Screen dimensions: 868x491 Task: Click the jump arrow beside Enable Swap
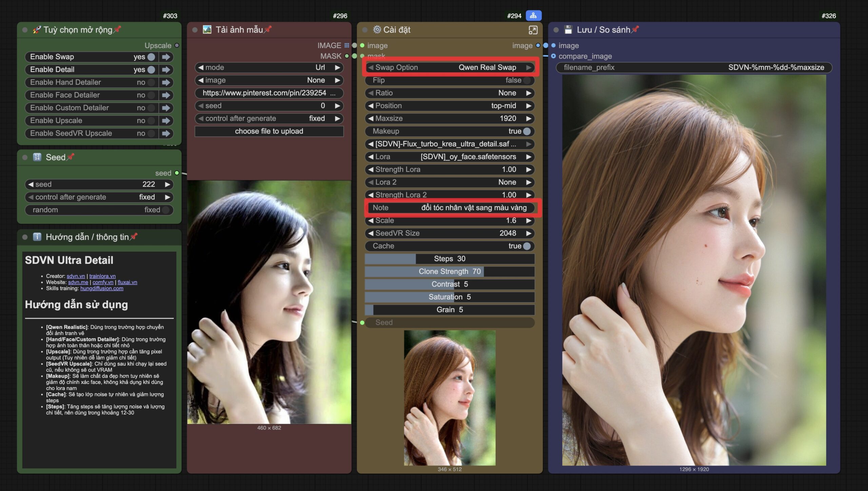pyautogui.click(x=166, y=57)
